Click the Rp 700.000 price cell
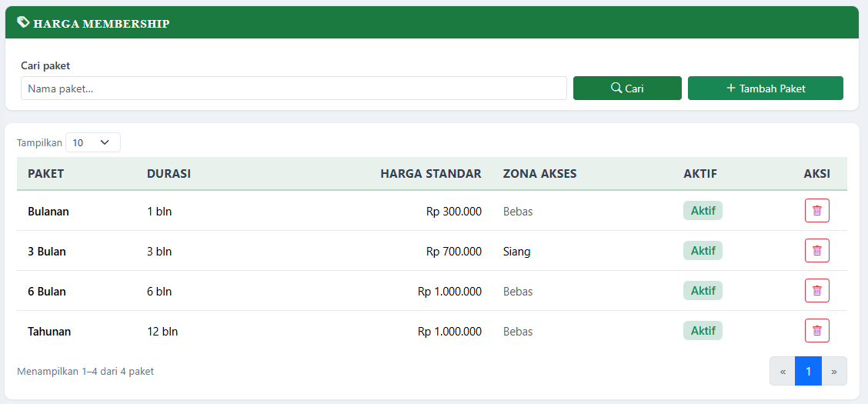The height and width of the screenshot is (404, 868). [x=454, y=252]
